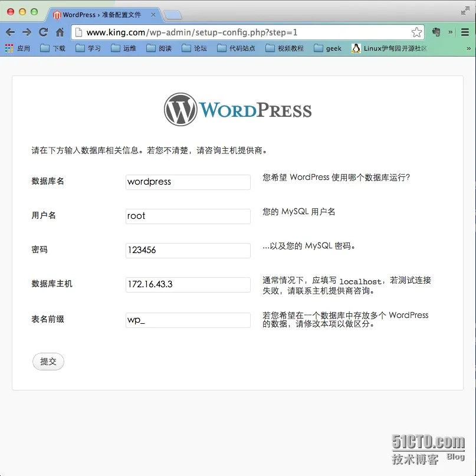The image size is (476, 476).
Task: Open the 应用 apps shortcut
Action: (x=18, y=48)
